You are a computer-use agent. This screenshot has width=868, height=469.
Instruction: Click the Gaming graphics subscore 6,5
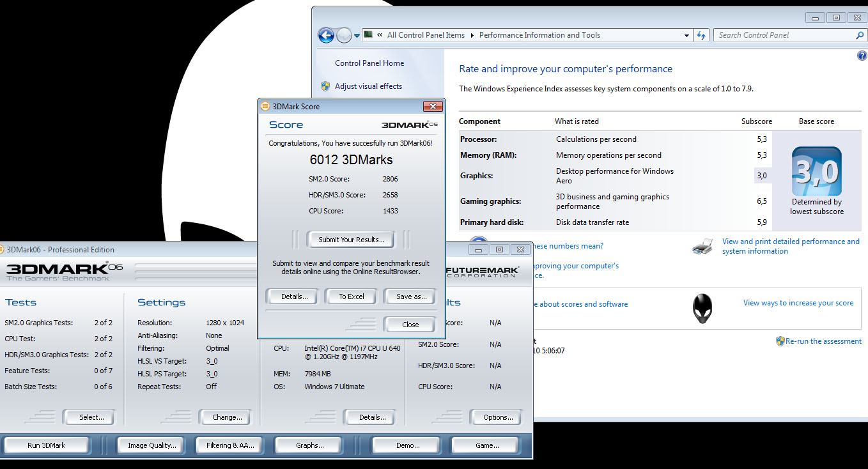tap(761, 201)
